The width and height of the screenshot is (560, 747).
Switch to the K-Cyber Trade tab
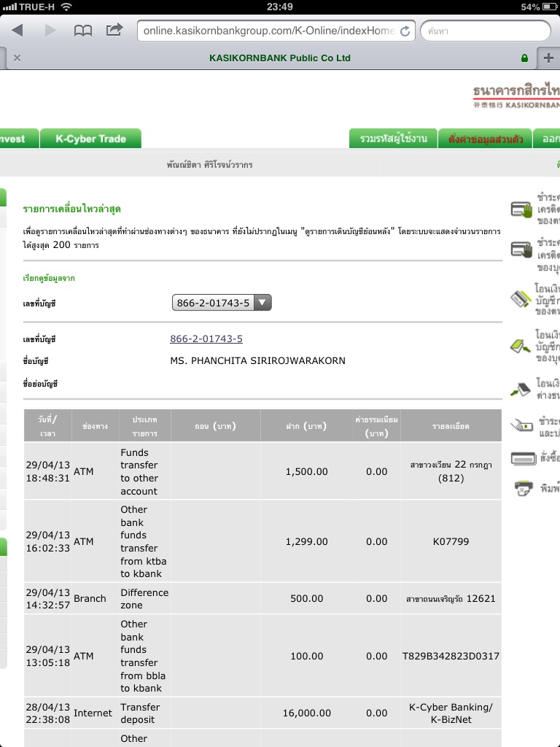(x=90, y=139)
